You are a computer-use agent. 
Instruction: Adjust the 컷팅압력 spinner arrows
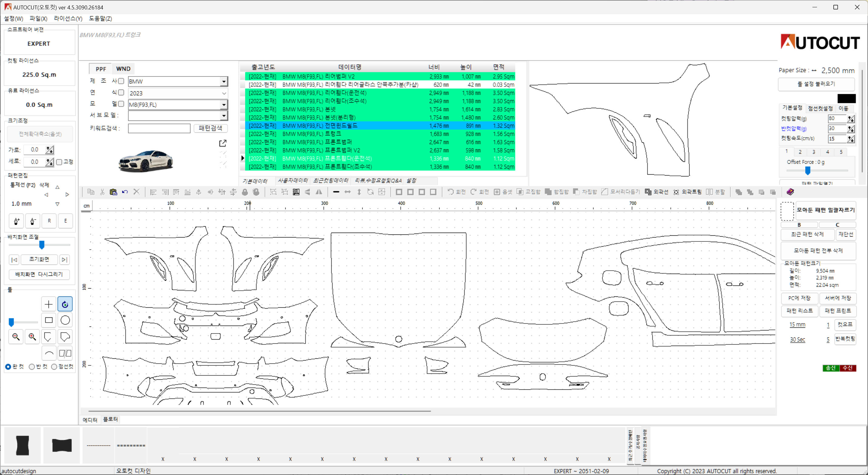(x=851, y=119)
